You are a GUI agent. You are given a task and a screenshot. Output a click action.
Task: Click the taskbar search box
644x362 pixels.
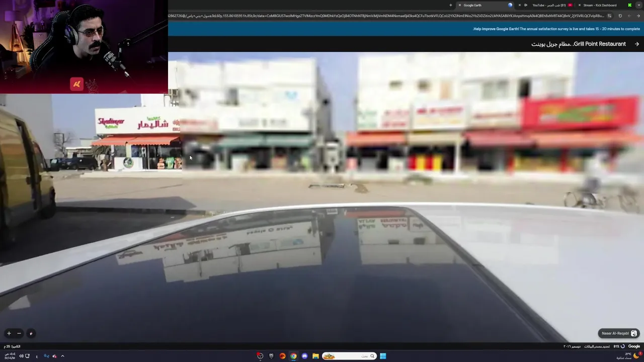[349, 356]
